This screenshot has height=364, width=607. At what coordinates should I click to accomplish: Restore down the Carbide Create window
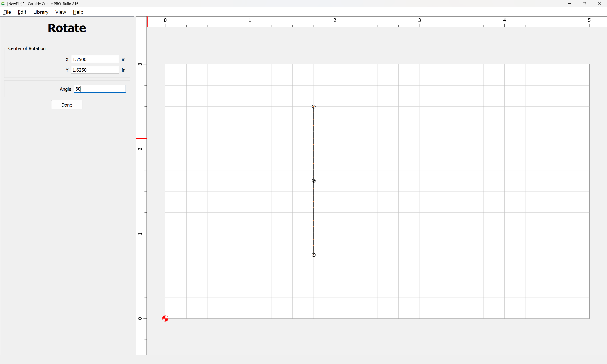584,4
